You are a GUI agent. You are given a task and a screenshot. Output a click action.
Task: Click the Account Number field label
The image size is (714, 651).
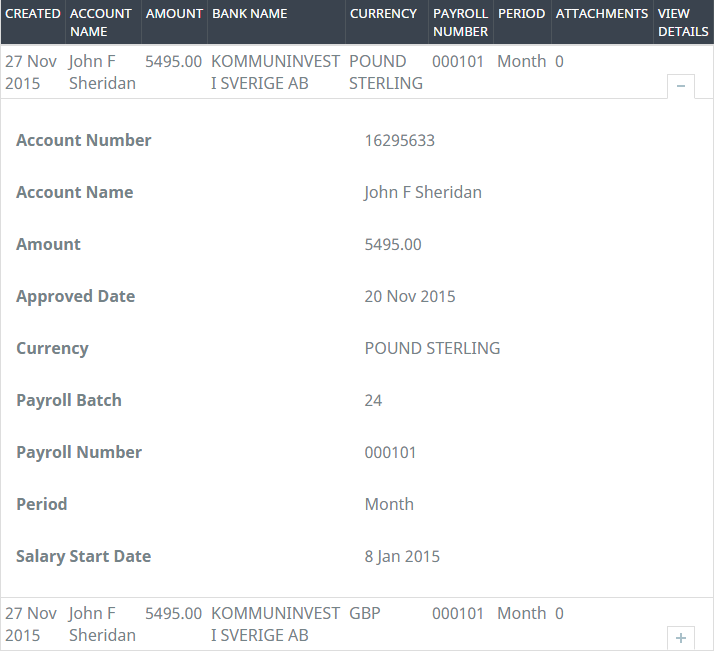point(84,140)
